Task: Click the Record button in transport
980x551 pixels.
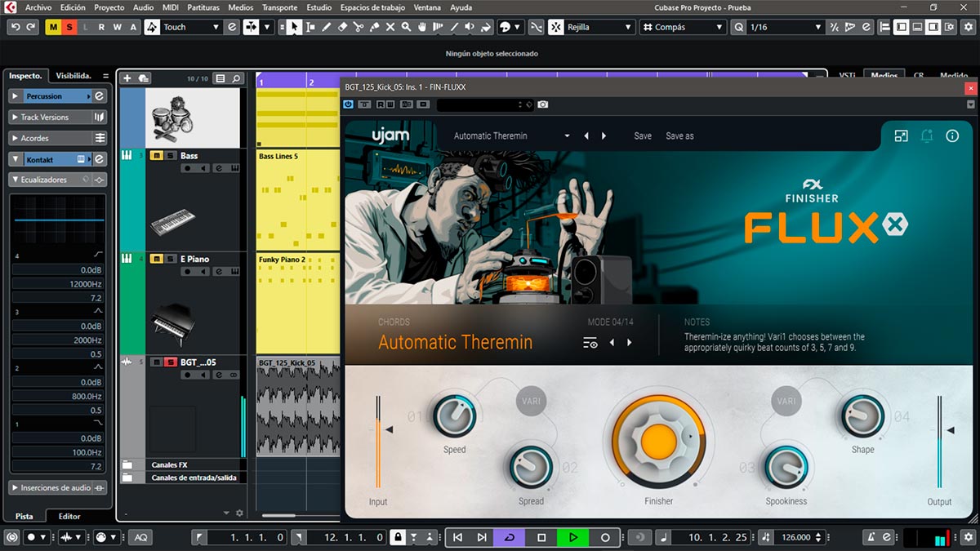Action: point(605,537)
